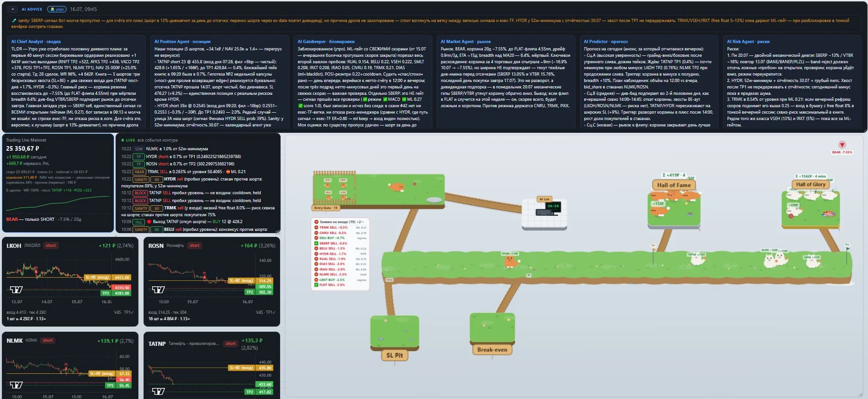Click the TP badge on ROSN short event
The height and width of the screenshot is (399, 868).
click(x=138, y=164)
